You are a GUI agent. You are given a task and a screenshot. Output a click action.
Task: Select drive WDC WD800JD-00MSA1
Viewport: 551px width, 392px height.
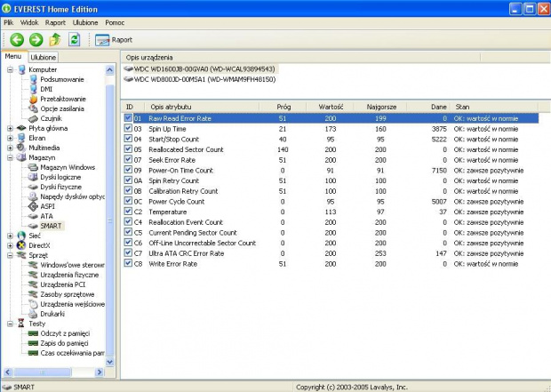(x=205, y=79)
